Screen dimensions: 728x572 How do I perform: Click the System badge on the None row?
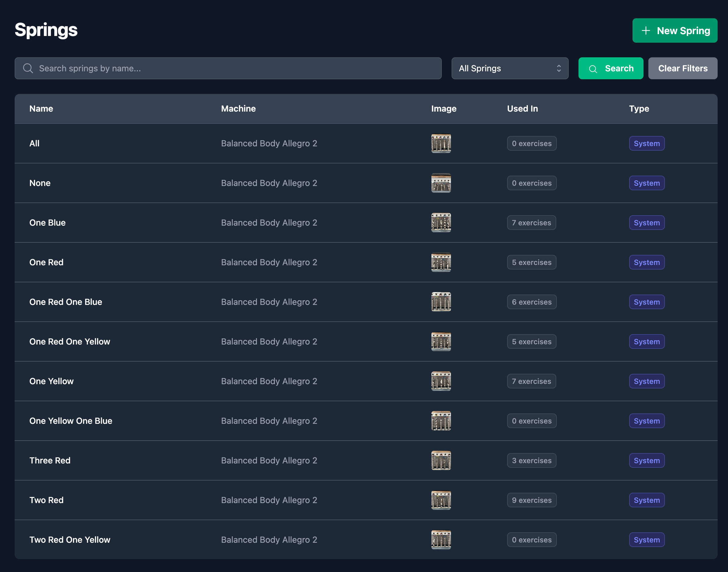pos(647,183)
